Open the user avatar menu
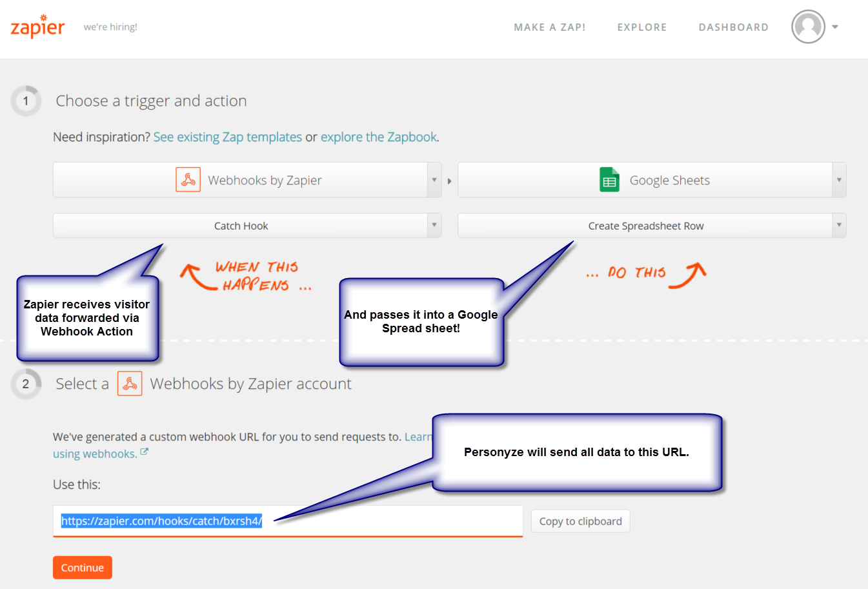 (808, 27)
